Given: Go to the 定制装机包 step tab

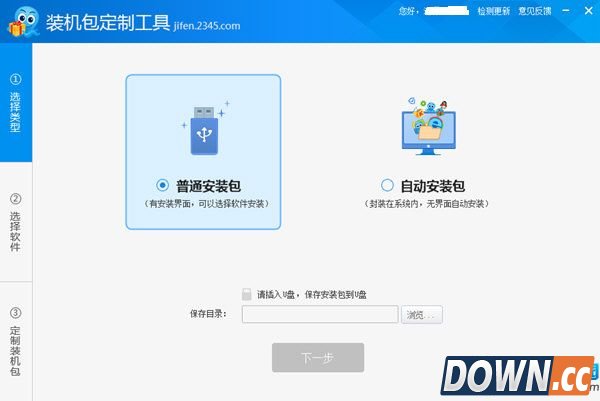Looking at the screenshot, I should (x=15, y=345).
